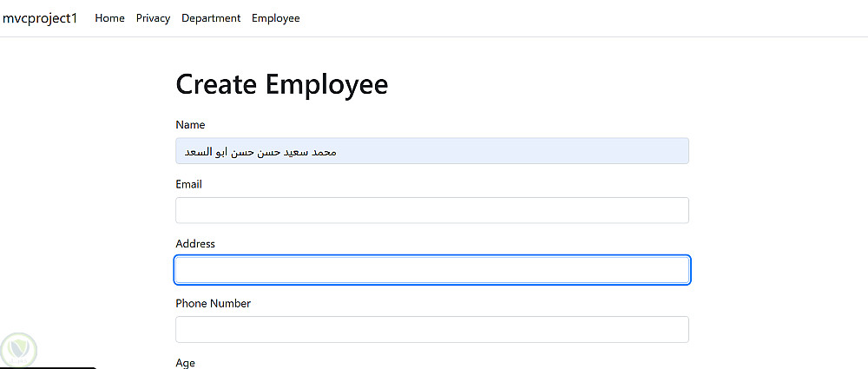Screen dimensions: 868x369
Task: Click the navbar's empty area right of Employee
Action: [x=564, y=18]
